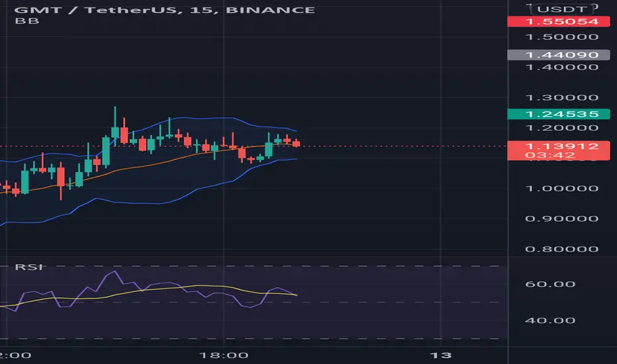Click the RSI 40.00 axis value
Viewport: 617px width, 364px height.
tap(550, 321)
